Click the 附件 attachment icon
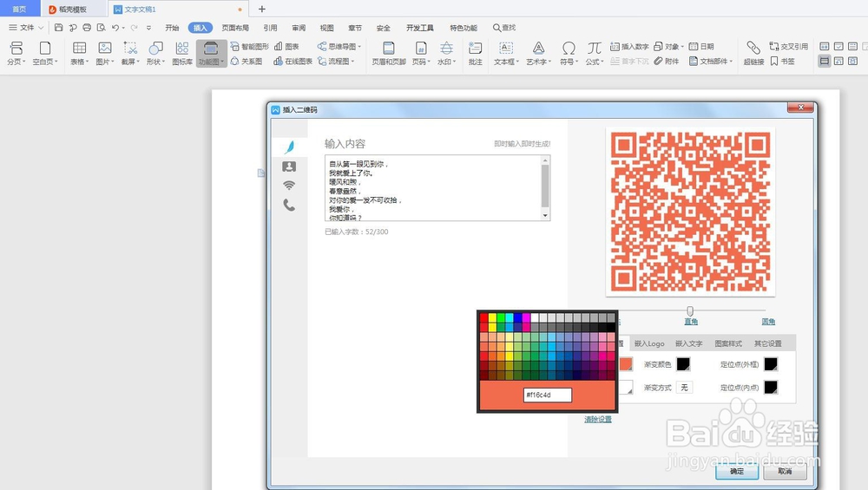The image size is (868, 490). [667, 62]
